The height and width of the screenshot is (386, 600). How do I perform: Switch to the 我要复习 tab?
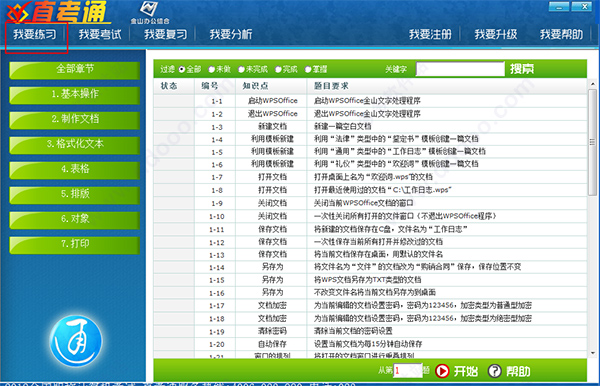(x=165, y=34)
